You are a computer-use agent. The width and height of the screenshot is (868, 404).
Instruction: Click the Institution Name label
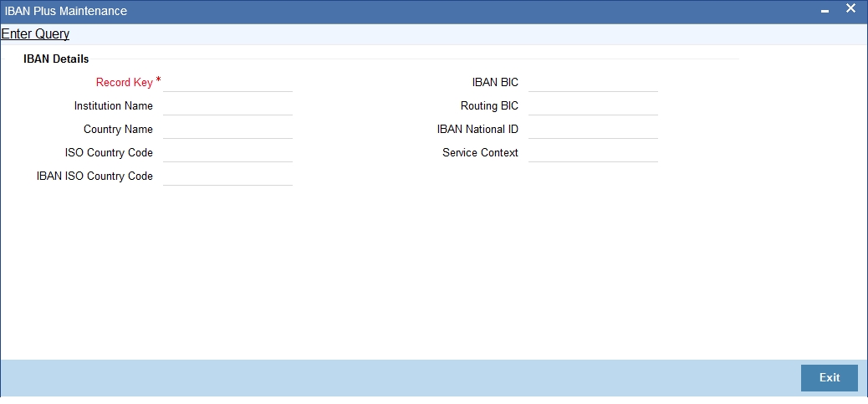(x=114, y=105)
